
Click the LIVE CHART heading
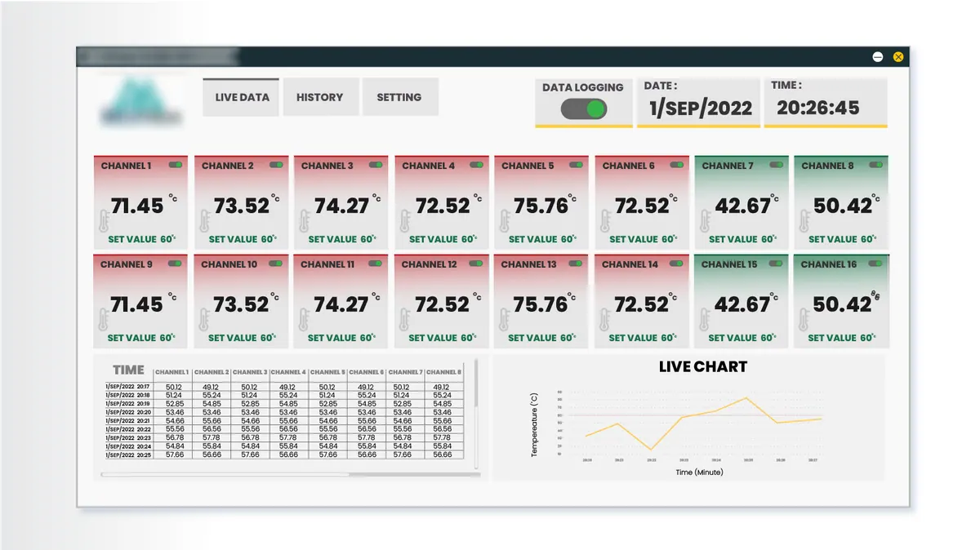click(703, 367)
